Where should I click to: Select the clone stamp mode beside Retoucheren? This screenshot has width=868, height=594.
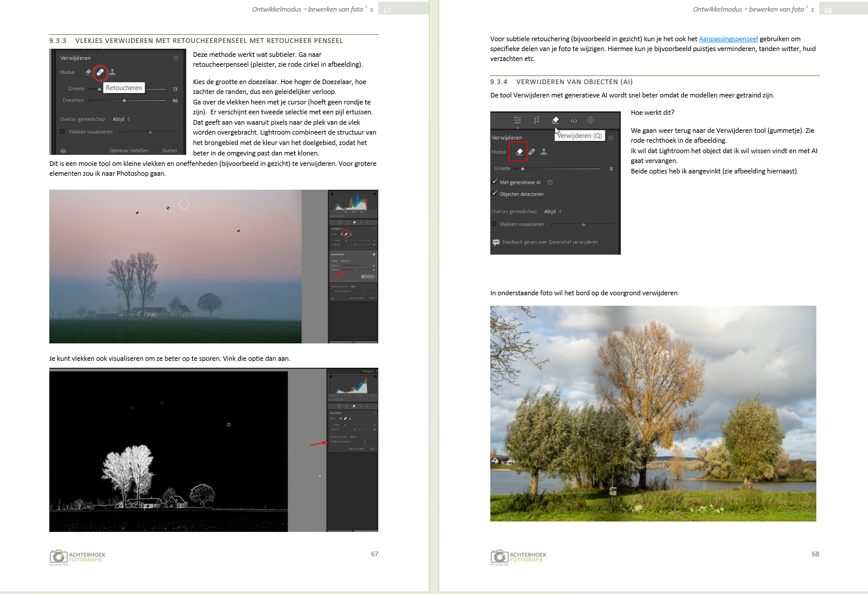coord(113,73)
